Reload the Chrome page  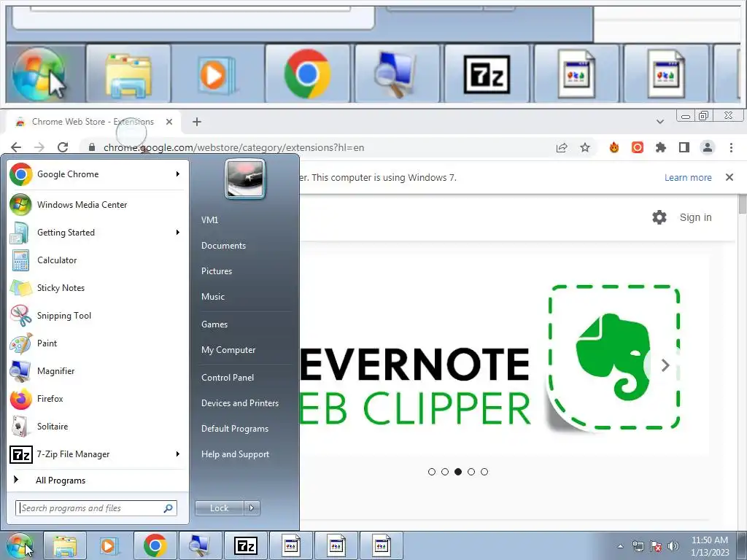[x=63, y=147]
